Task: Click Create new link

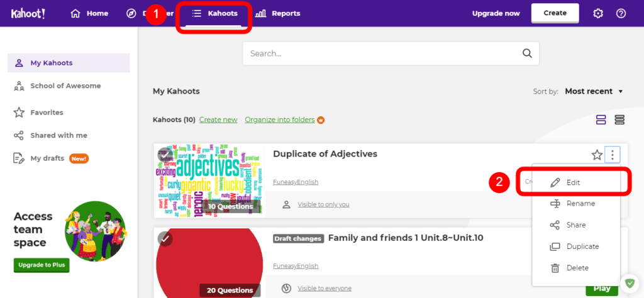Action: 218,120
